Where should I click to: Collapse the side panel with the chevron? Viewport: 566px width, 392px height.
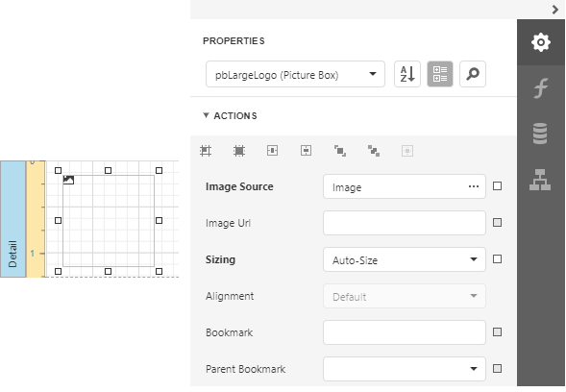click(x=555, y=10)
